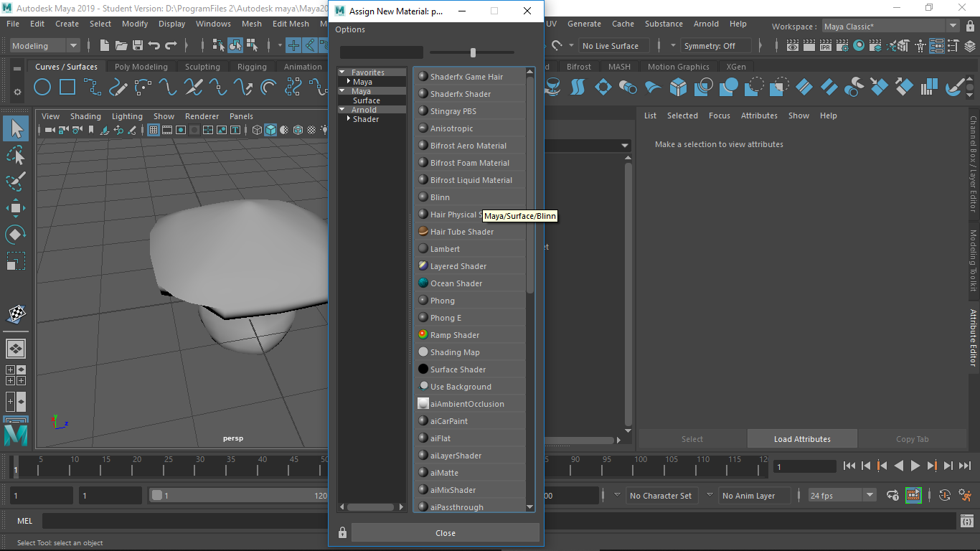Close the Assign New Material dialog via Close button
The width and height of the screenshot is (980, 551).
(445, 532)
